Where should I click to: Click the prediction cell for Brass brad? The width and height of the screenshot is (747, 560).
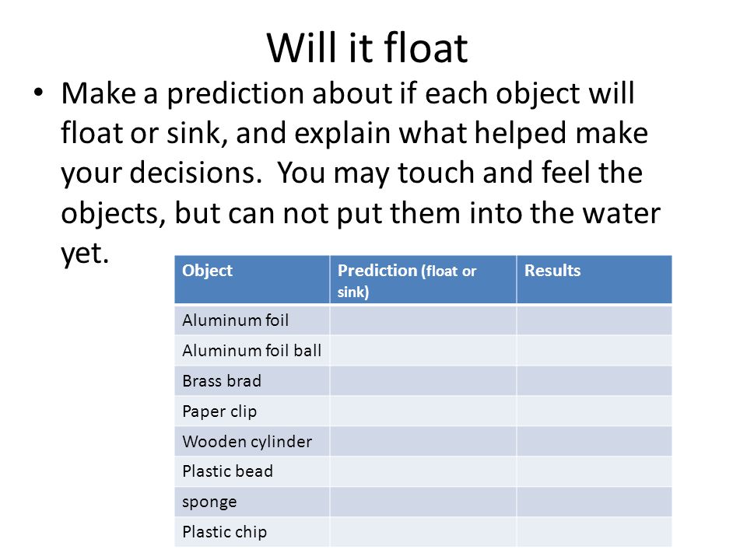423,381
